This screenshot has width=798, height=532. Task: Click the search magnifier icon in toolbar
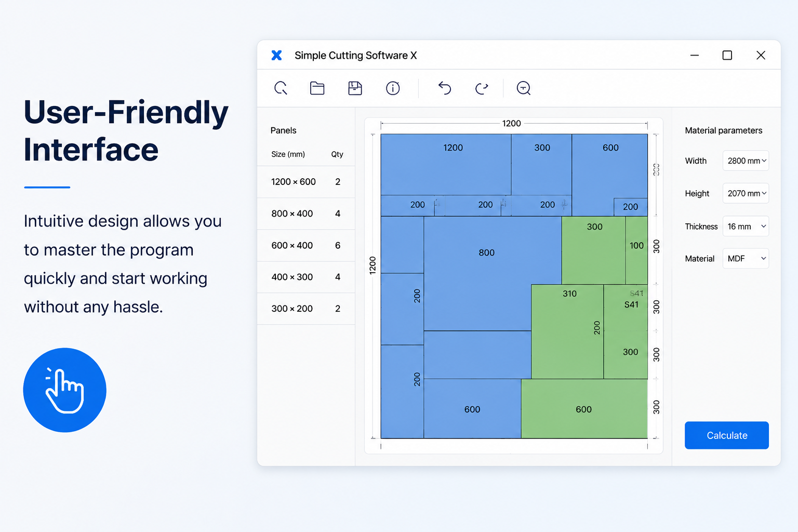[281, 88]
